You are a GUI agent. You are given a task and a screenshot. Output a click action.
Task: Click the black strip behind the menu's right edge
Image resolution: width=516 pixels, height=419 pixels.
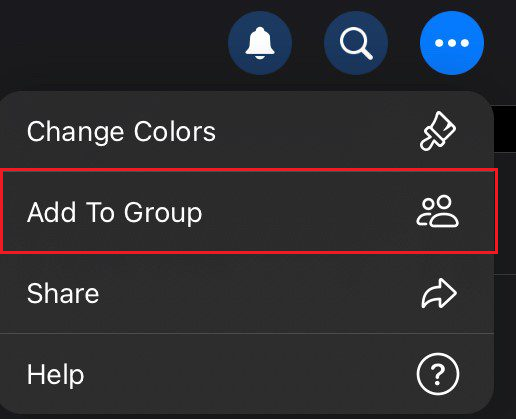tap(505, 129)
